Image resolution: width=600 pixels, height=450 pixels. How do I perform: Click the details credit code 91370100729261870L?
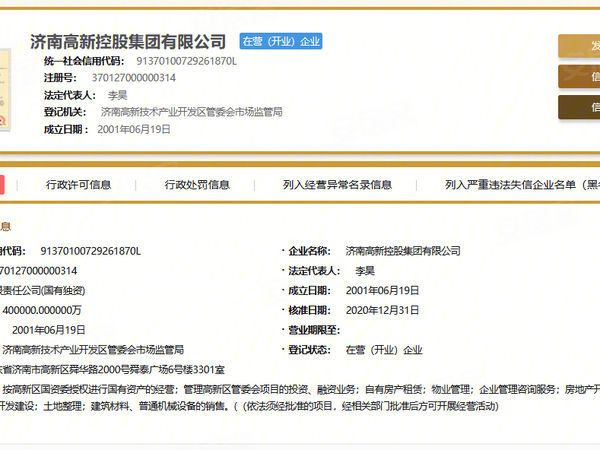click(91, 251)
